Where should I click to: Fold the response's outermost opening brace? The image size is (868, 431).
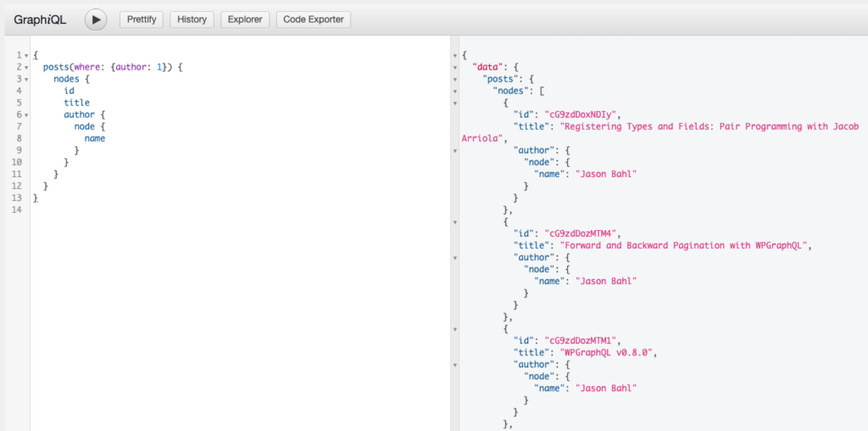[456, 55]
